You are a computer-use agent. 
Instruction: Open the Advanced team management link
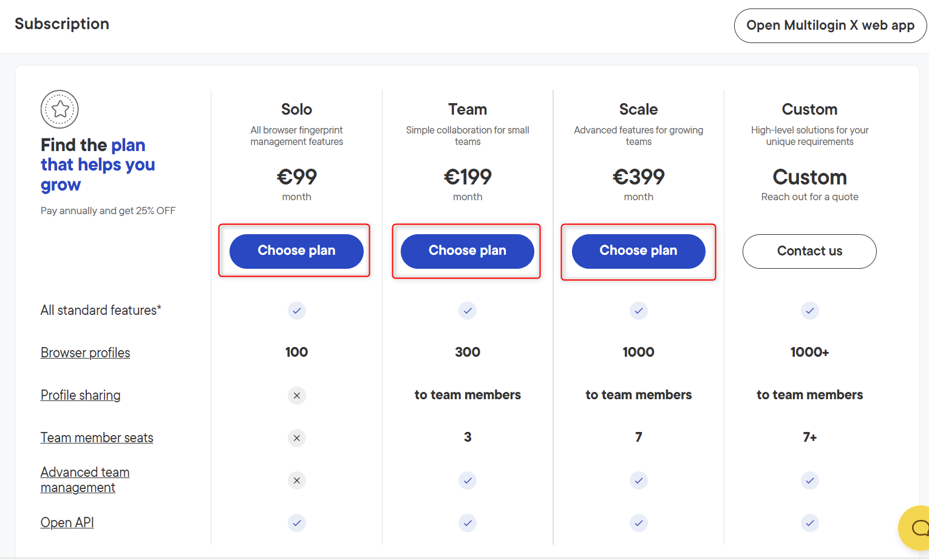(x=84, y=480)
